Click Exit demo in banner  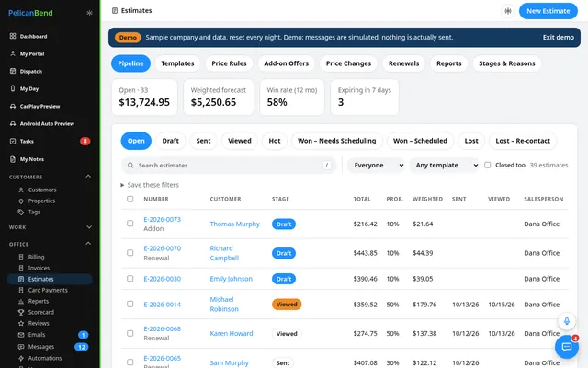pos(558,37)
